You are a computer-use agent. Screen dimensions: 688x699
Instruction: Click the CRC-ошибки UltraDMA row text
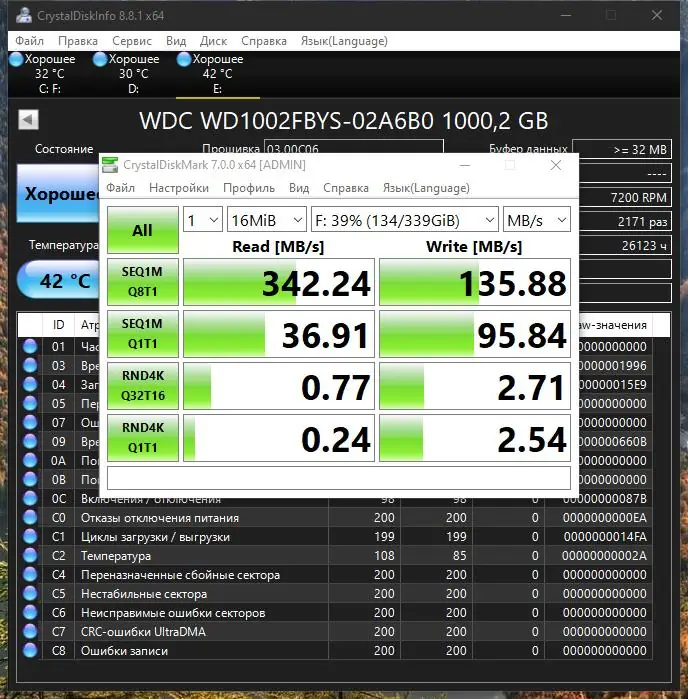(x=143, y=632)
